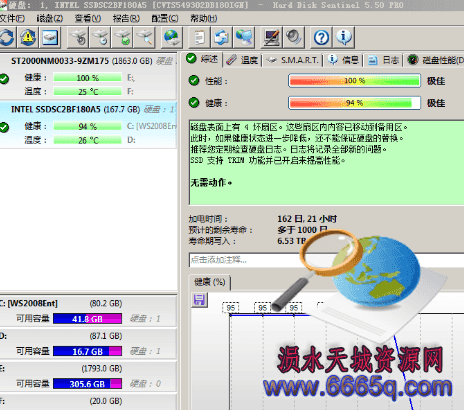Image resolution: width=464 pixels, height=410 pixels.
Task: Select the 健康 (%) graph tab
Action: click(x=210, y=282)
